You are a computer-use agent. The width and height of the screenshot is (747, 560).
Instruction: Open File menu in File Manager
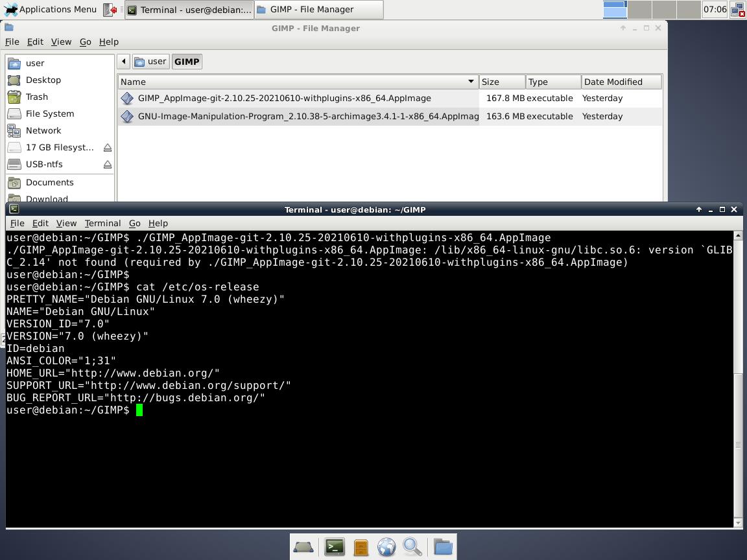click(x=12, y=42)
